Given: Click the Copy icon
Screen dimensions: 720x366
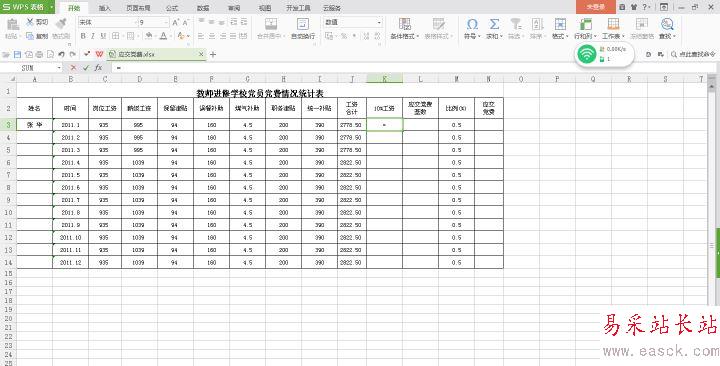Looking at the screenshot, I should point(30,36).
